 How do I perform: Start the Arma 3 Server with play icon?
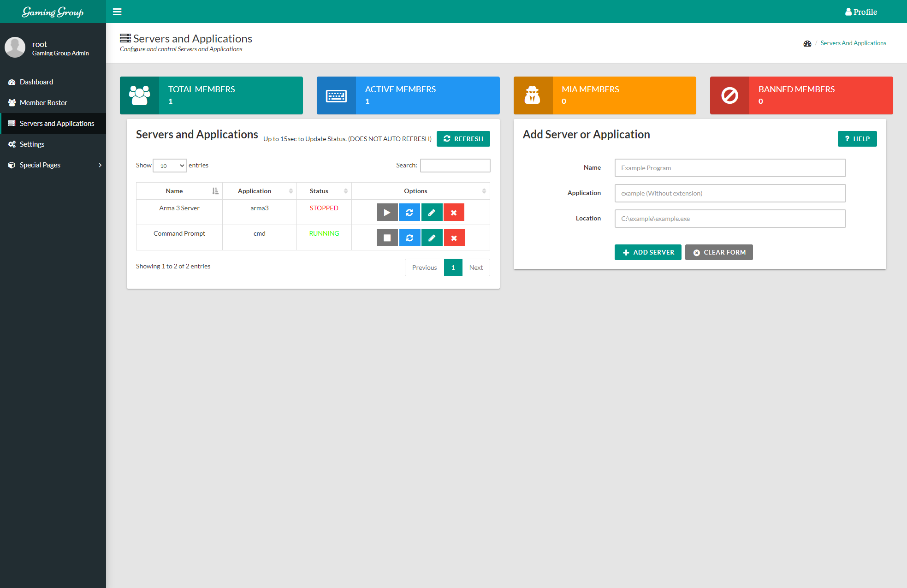[x=387, y=213]
